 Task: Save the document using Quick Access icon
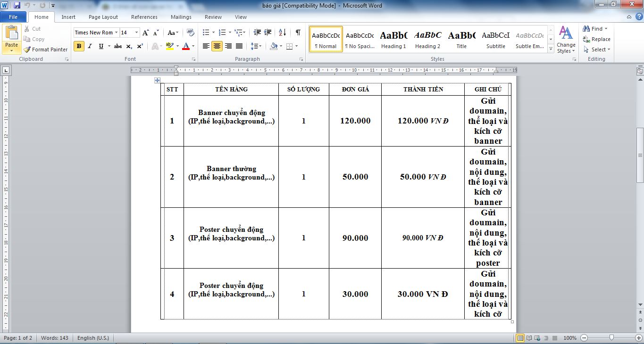tap(17, 6)
